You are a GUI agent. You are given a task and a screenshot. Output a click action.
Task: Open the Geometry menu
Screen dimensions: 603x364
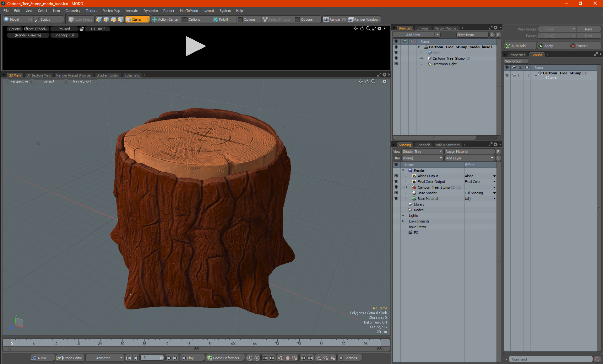pyautogui.click(x=73, y=11)
